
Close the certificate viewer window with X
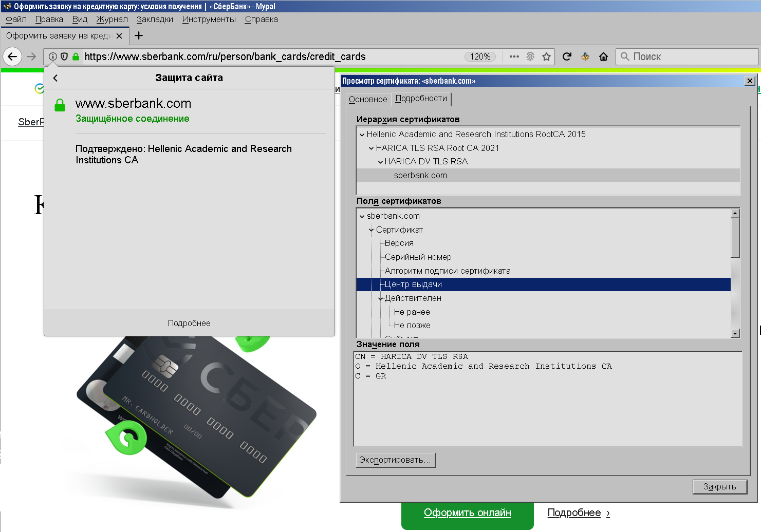(x=750, y=81)
